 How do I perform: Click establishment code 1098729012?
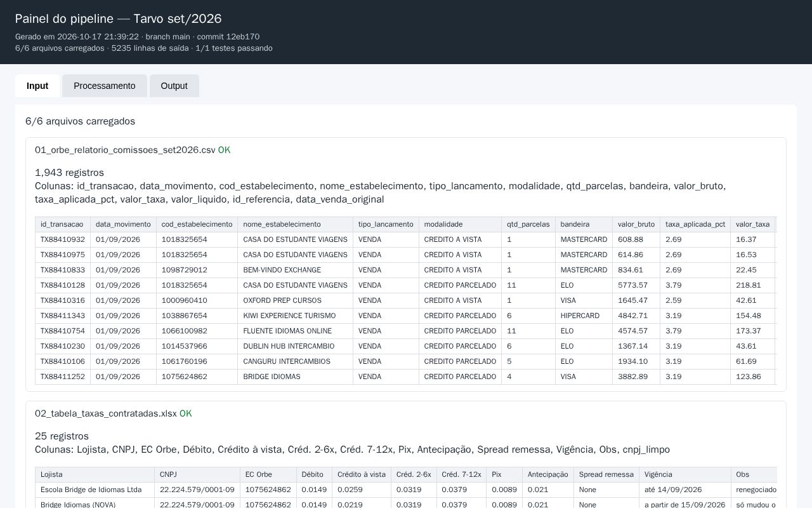pyautogui.click(x=197, y=271)
